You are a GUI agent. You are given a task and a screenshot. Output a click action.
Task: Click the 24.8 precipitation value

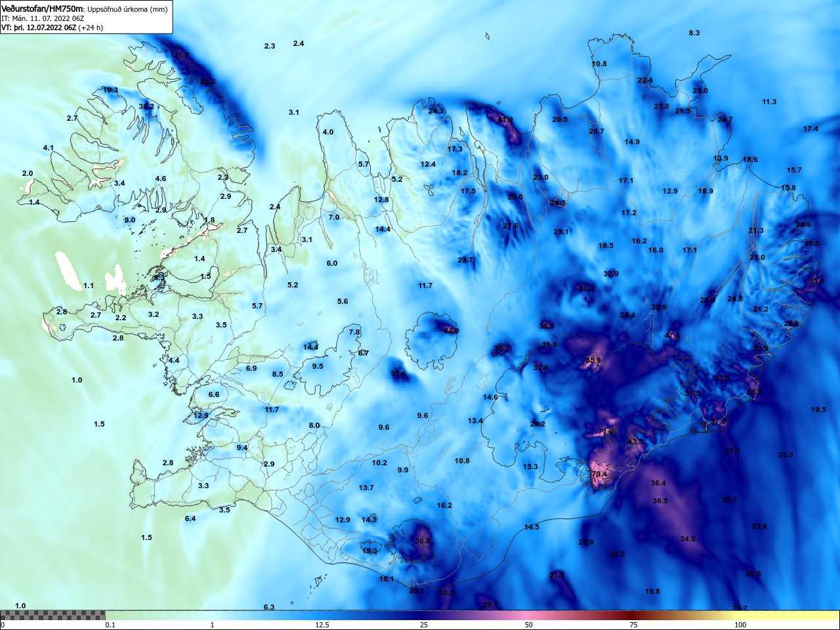735,299
